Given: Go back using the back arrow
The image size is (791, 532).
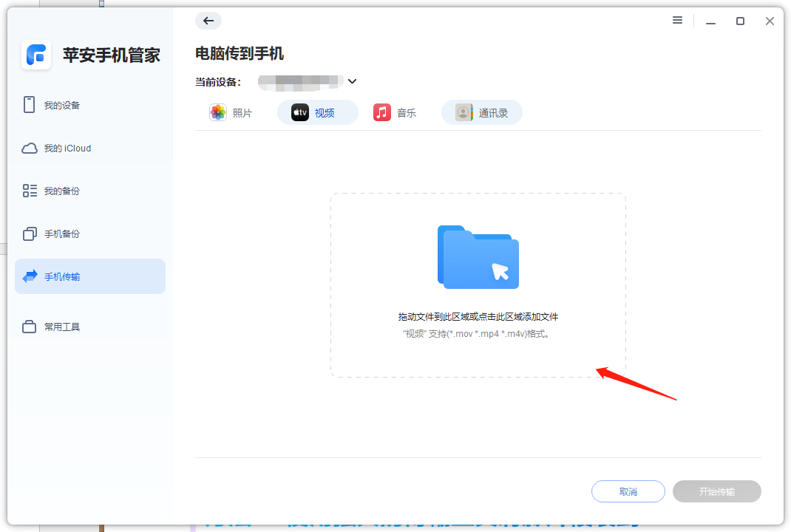Looking at the screenshot, I should click(x=208, y=21).
